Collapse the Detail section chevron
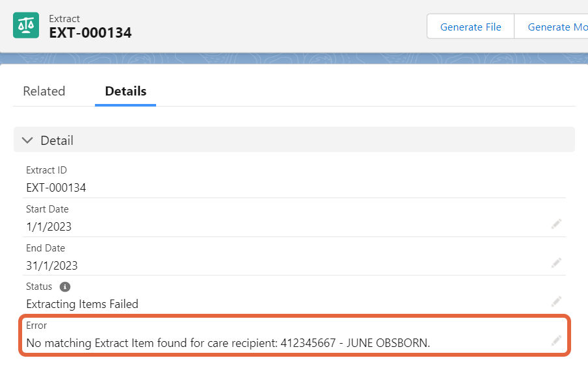Viewport: 588px width, 384px height. 27,140
